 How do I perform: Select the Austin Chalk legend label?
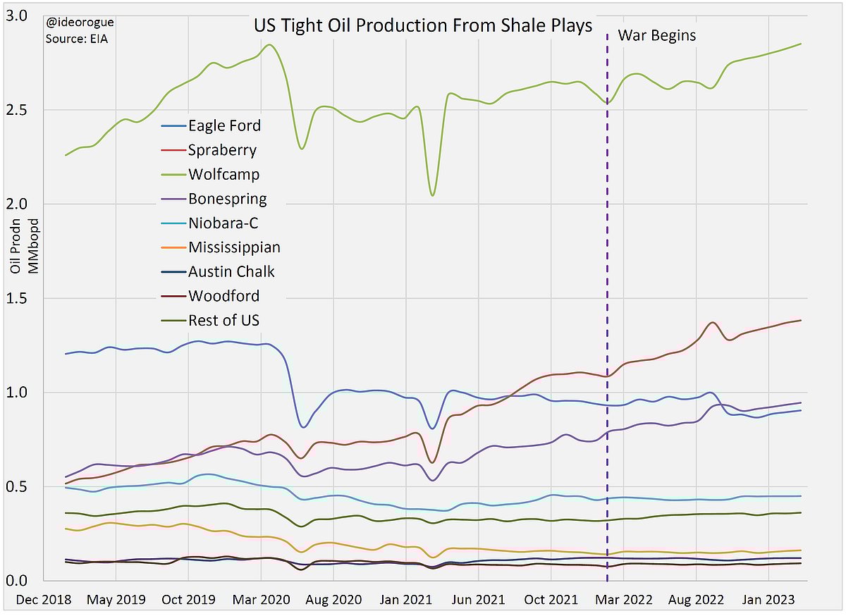point(231,272)
